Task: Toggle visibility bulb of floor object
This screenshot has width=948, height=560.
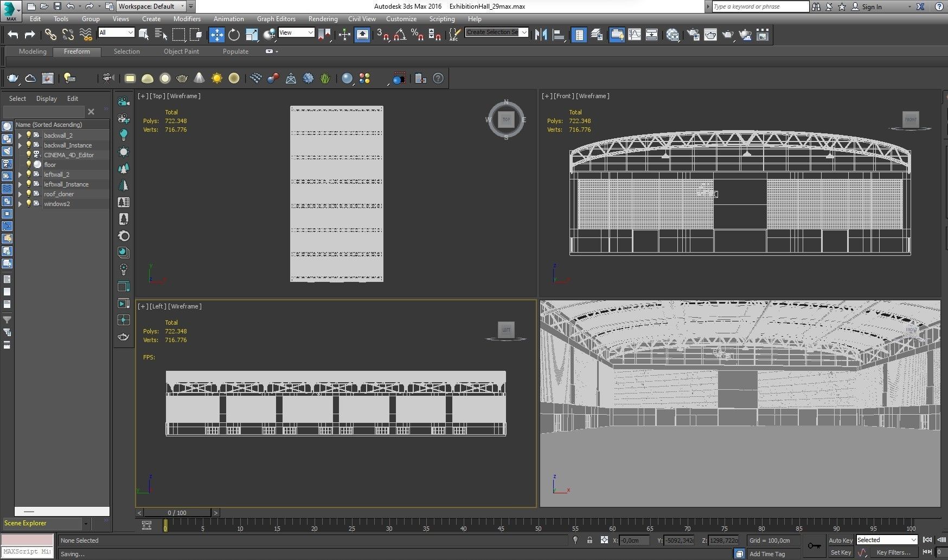Action: tap(29, 164)
